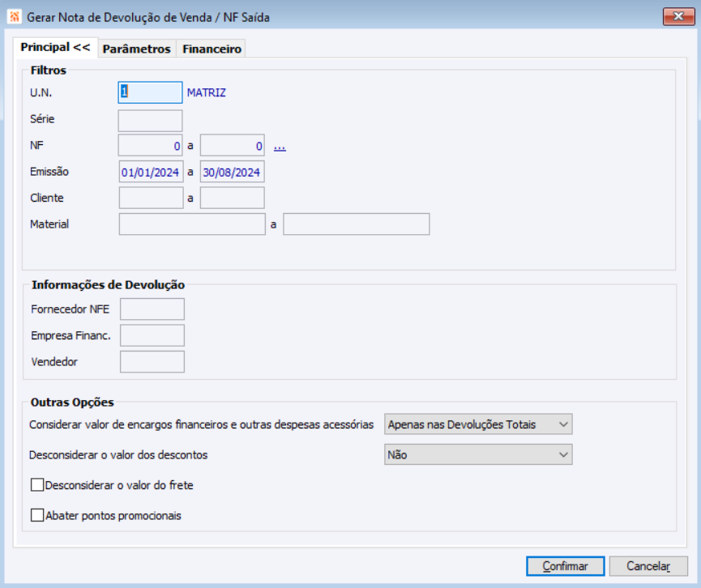
Task: Click the Fornecedor NFE field
Action: pos(152,309)
